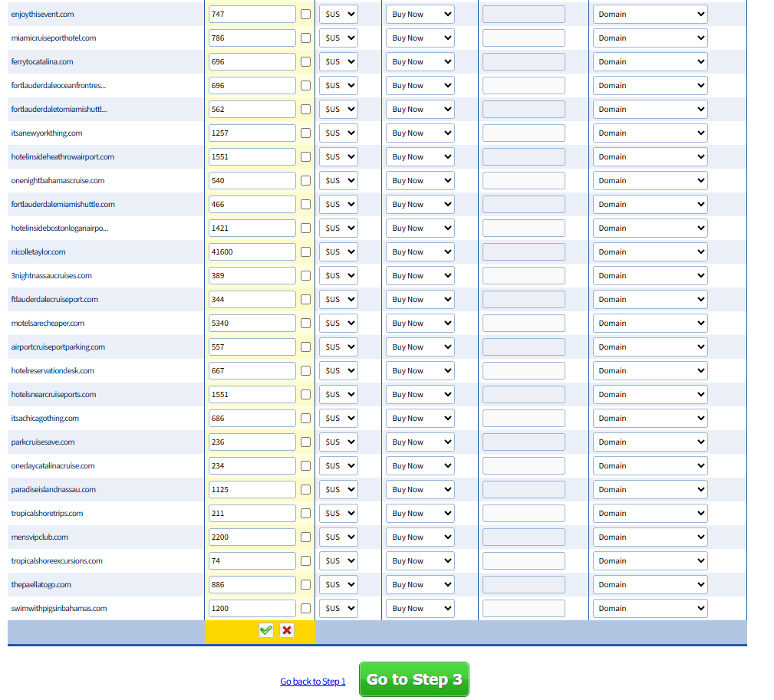This screenshot has width=774, height=700.
Task: Click the Go to Step 3 button
Action: click(x=413, y=679)
